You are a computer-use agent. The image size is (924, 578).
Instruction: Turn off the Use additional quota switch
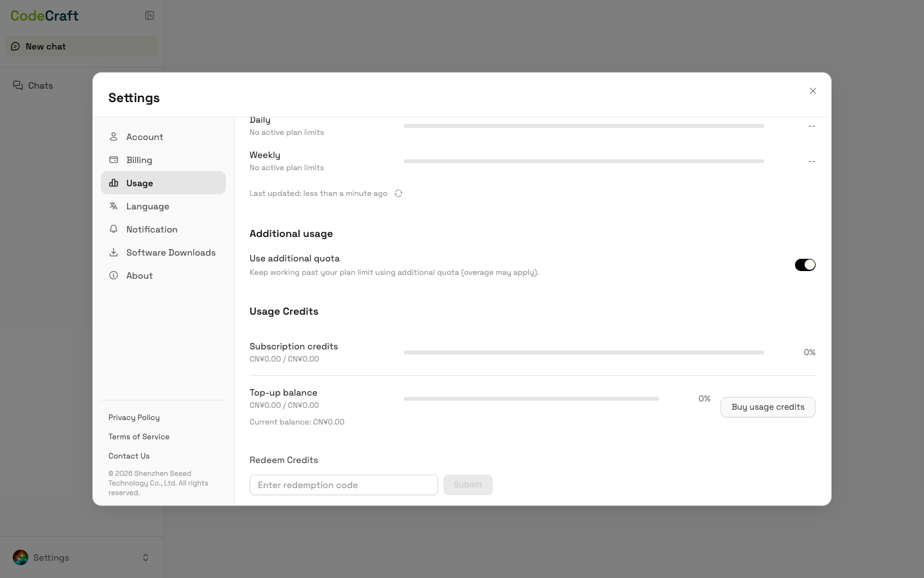click(x=805, y=265)
